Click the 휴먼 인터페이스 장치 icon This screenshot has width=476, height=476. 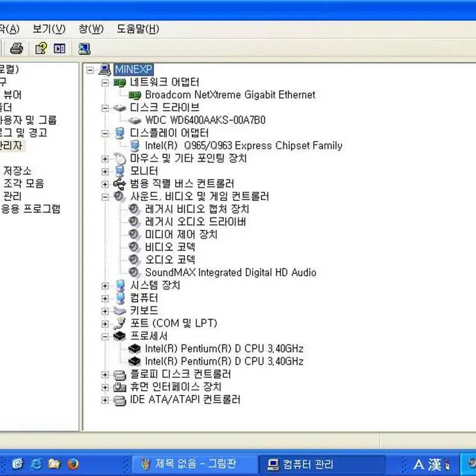[119, 387]
